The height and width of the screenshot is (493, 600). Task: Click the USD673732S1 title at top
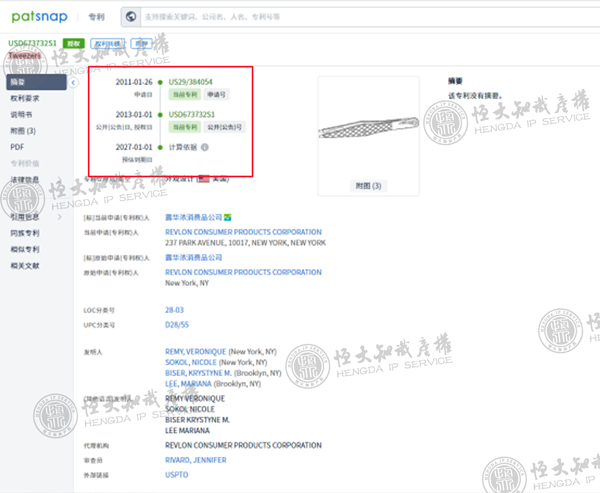33,43
